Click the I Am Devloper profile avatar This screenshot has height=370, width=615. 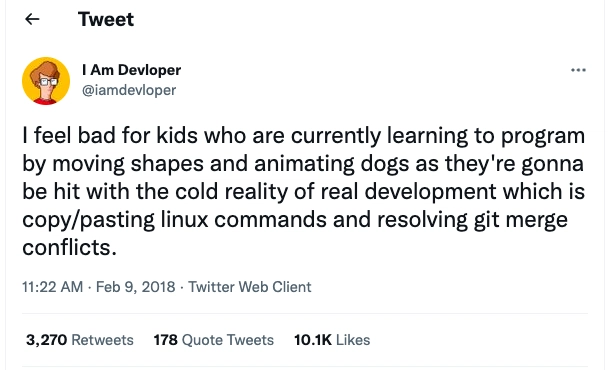[46, 81]
